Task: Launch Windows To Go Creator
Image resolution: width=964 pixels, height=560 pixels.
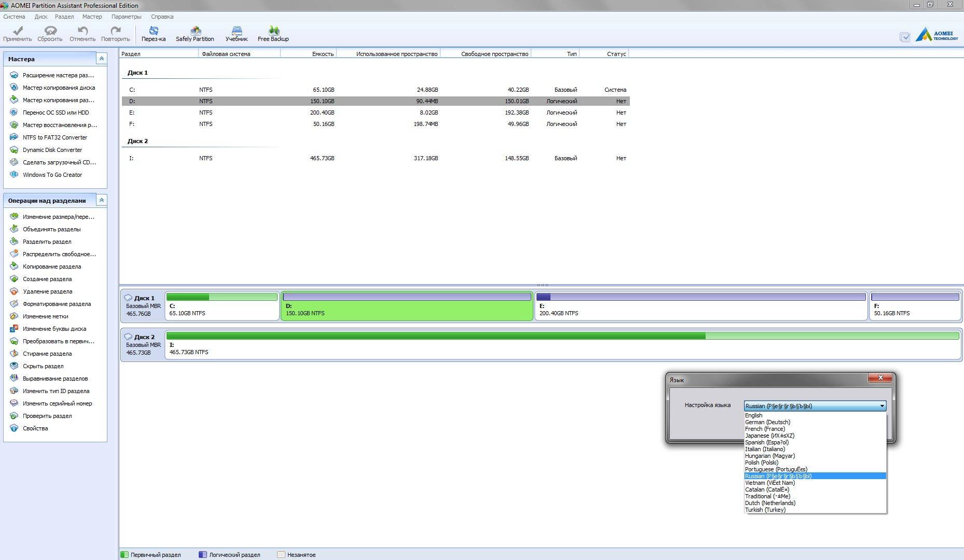Action: (52, 175)
